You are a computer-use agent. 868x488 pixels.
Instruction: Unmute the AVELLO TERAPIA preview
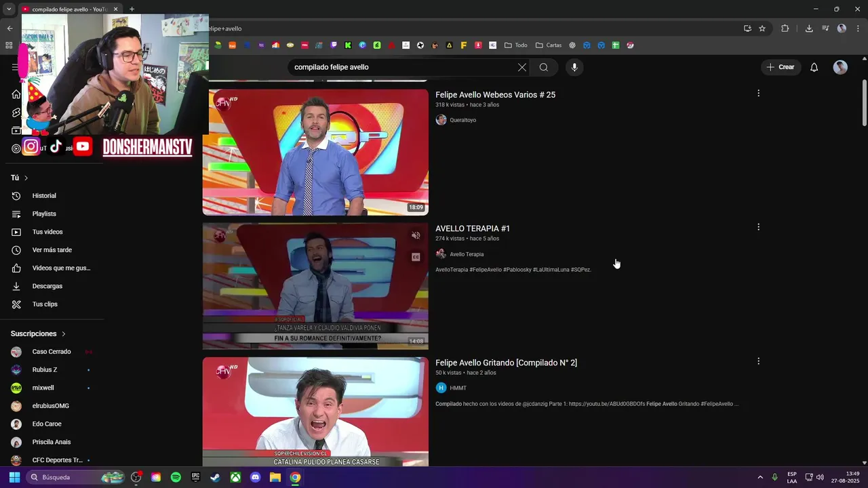pyautogui.click(x=416, y=235)
